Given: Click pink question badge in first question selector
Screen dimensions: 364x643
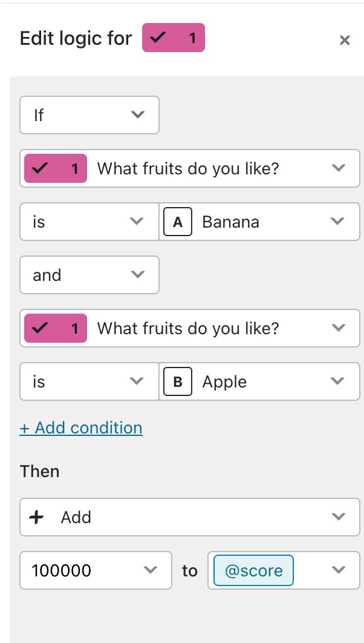Looking at the screenshot, I should pyautogui.click(x=56, y=168).
